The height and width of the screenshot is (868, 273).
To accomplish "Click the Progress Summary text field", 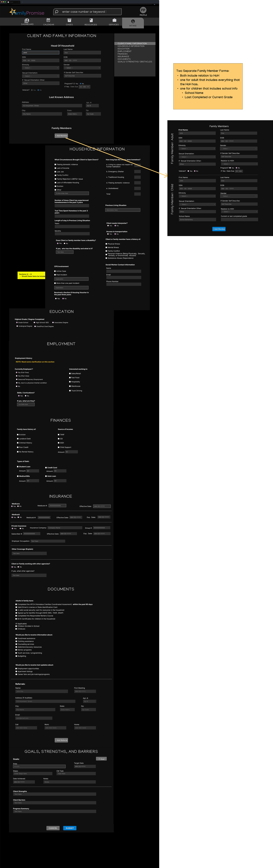I will (x=55, y=811).
